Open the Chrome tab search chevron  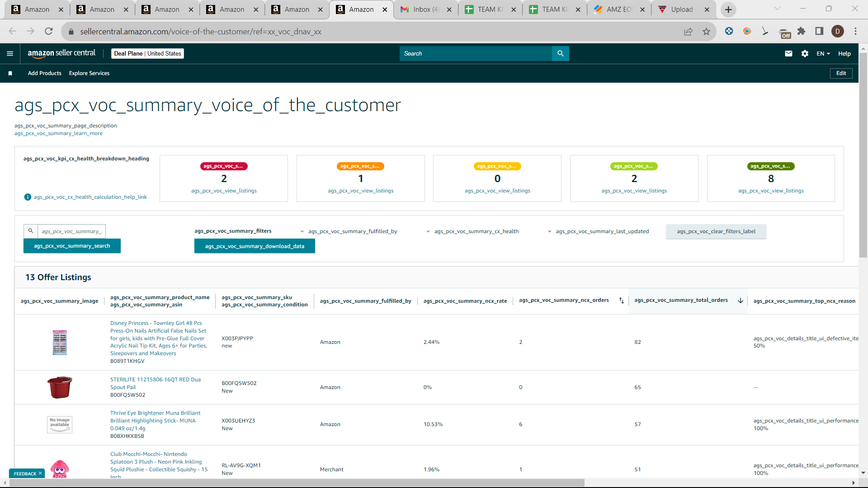point(777,9)
